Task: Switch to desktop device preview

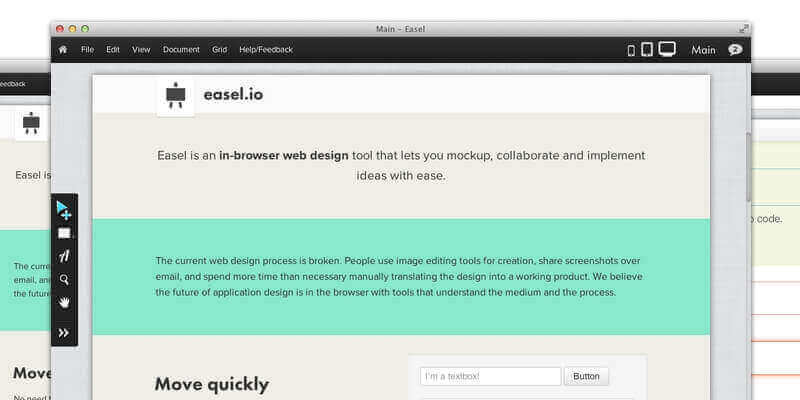Action: (x=667, y=49)
